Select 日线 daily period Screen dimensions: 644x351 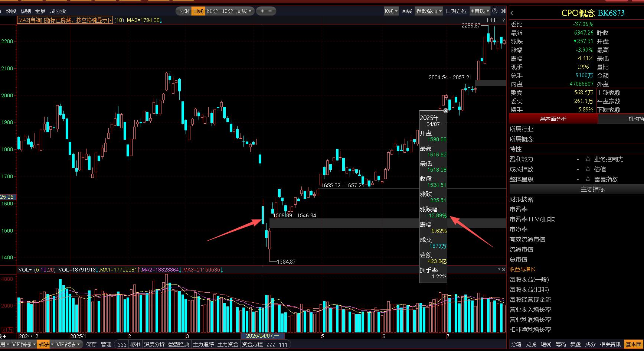198,11
